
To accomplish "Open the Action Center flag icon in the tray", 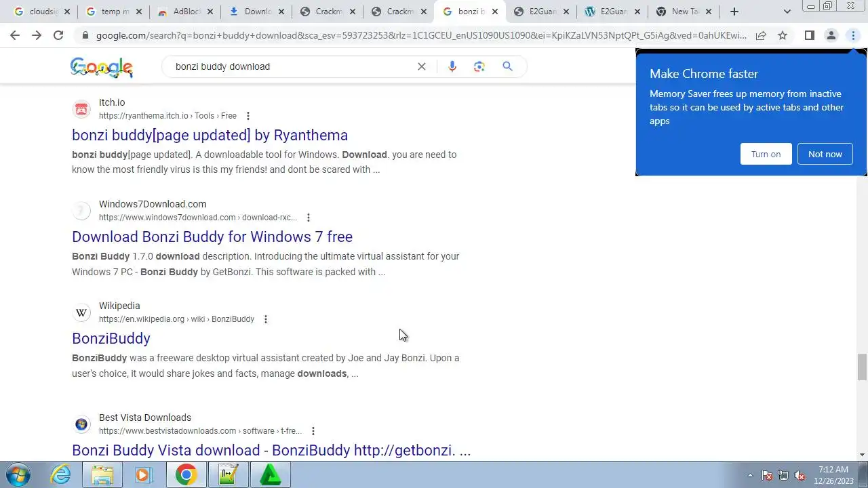I will 767,475.
